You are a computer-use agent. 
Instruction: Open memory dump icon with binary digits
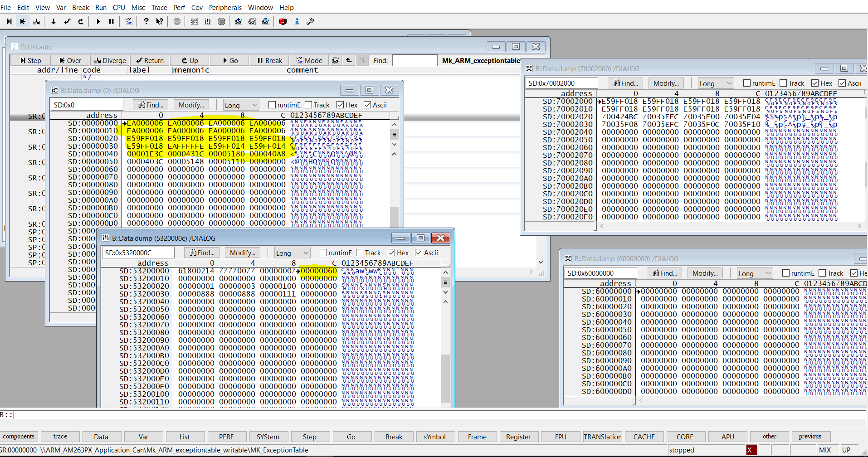coord(208,21)
